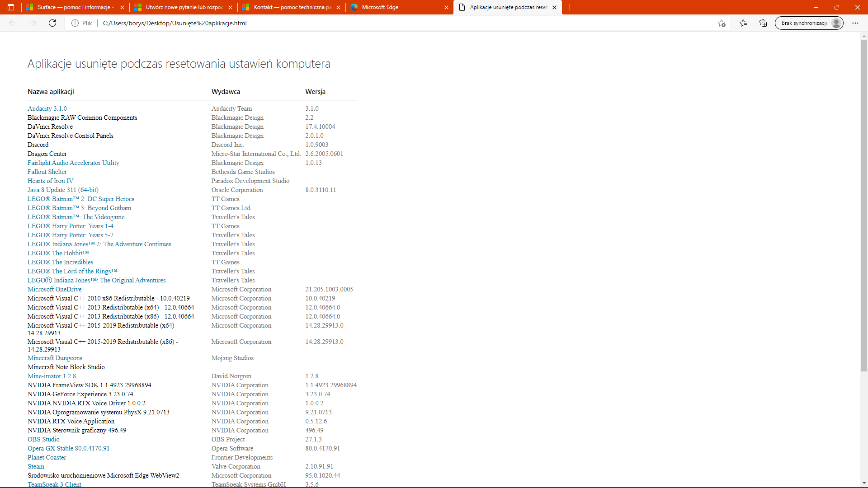Refresh the current page
This screenshot has height=488, width=868.
tap(52, 23)
